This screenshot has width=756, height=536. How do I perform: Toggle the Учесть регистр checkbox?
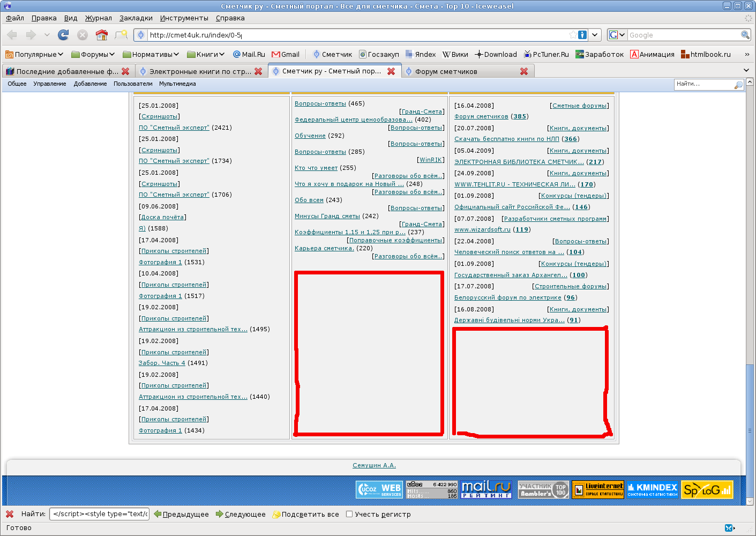point(349,514)
